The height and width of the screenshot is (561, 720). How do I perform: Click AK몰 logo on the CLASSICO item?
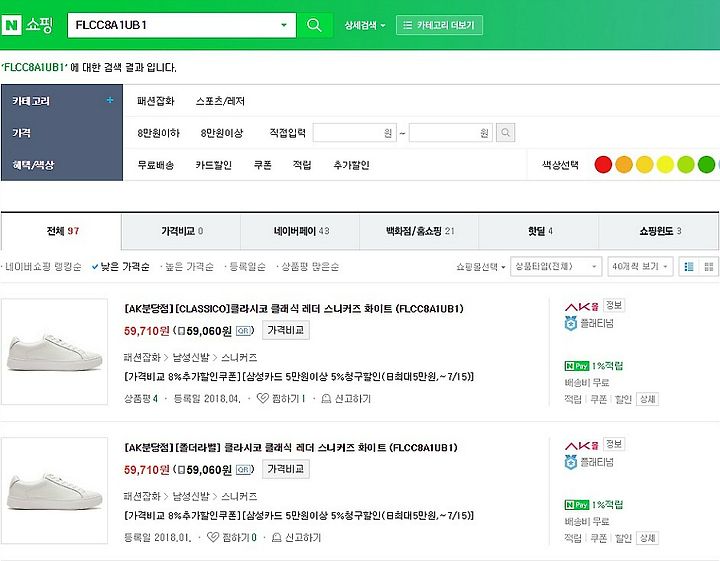click(x=582, y=307)
